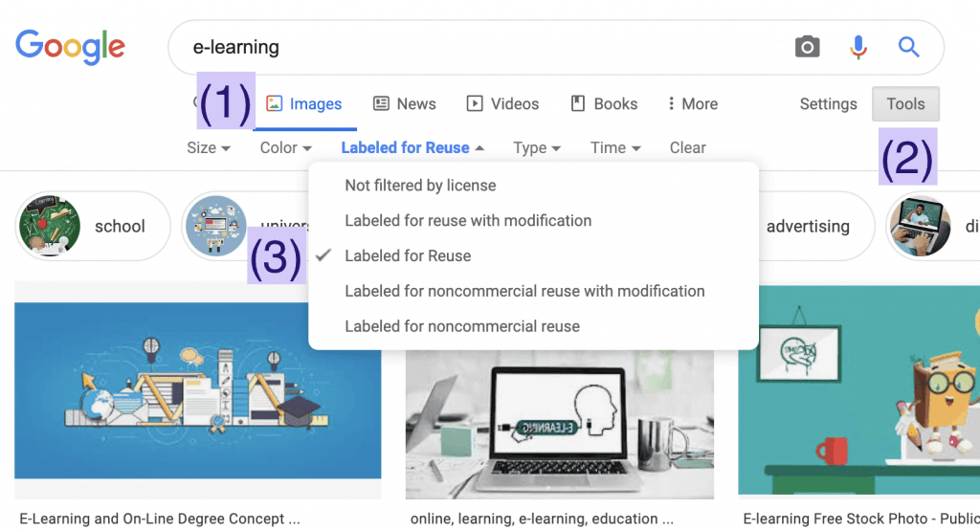The height and width of the screenshot is (531, 980).
Task: Open E-learning Free Stock Photo caption
Action: pyautogui.click(x=861, y=519)
